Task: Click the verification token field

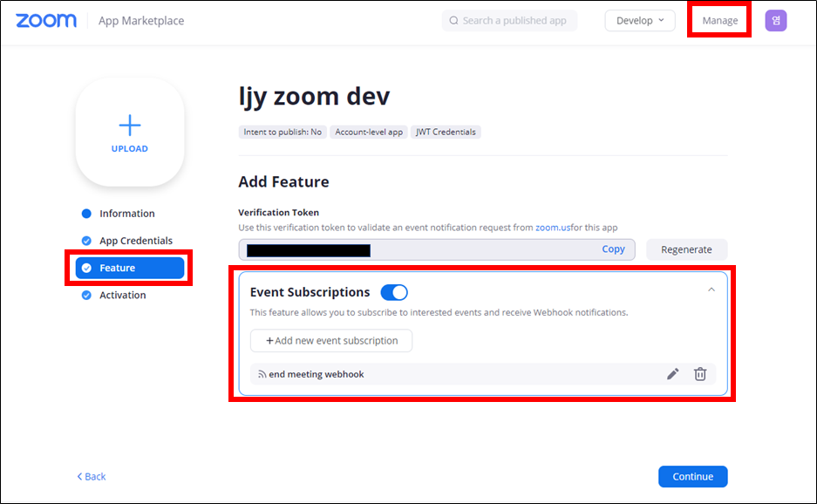Action: (437, 249)
